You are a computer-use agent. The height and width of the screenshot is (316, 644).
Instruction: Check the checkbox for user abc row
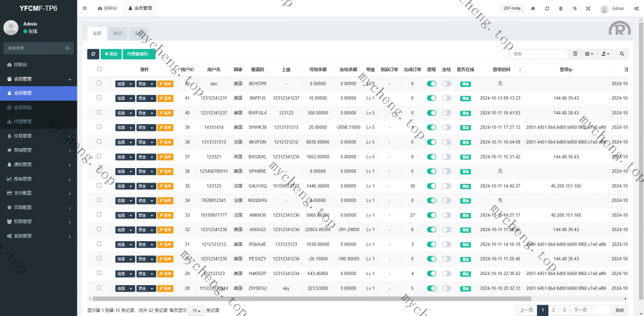coord(99,83)
